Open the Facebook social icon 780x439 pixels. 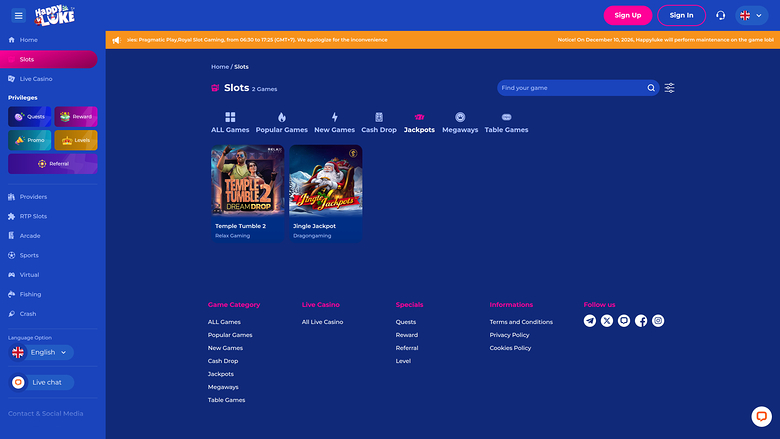641,321
